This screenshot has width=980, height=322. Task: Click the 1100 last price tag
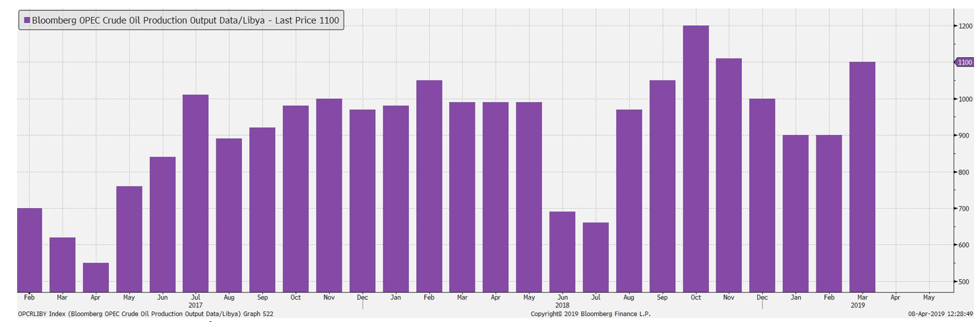964,62
